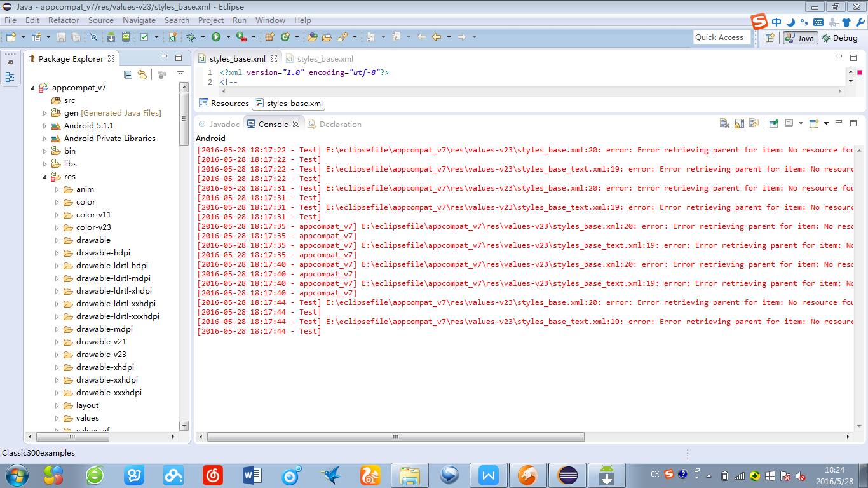Click the Console horizontal scrollbar thumb

point(395,437)
